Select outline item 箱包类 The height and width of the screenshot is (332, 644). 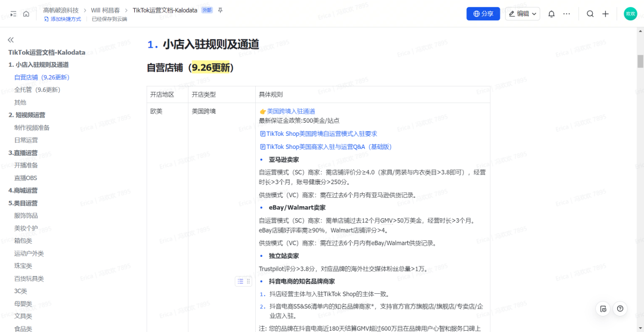[x=23, y=241]
